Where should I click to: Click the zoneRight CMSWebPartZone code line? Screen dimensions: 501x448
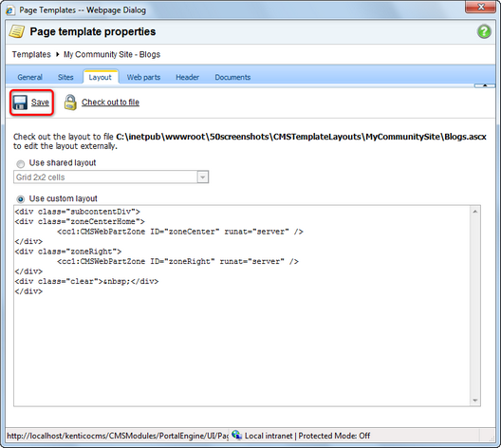coord(177,261)
